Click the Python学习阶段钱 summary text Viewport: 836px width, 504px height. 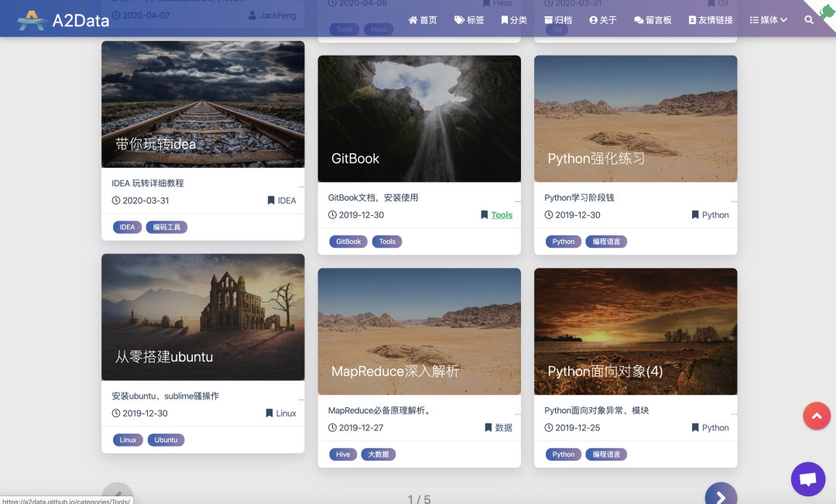coord(579,198)
